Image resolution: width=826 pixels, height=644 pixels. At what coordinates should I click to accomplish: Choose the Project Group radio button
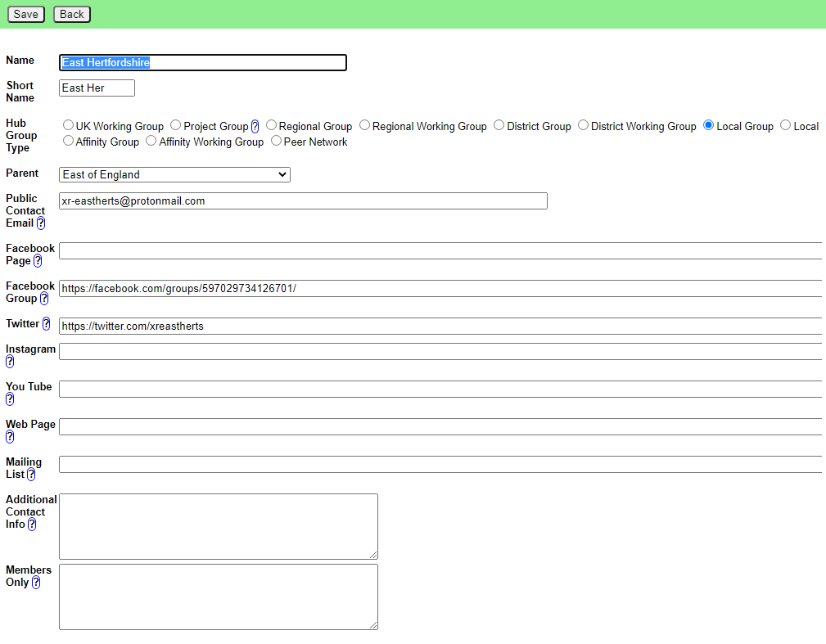point(175,125)
